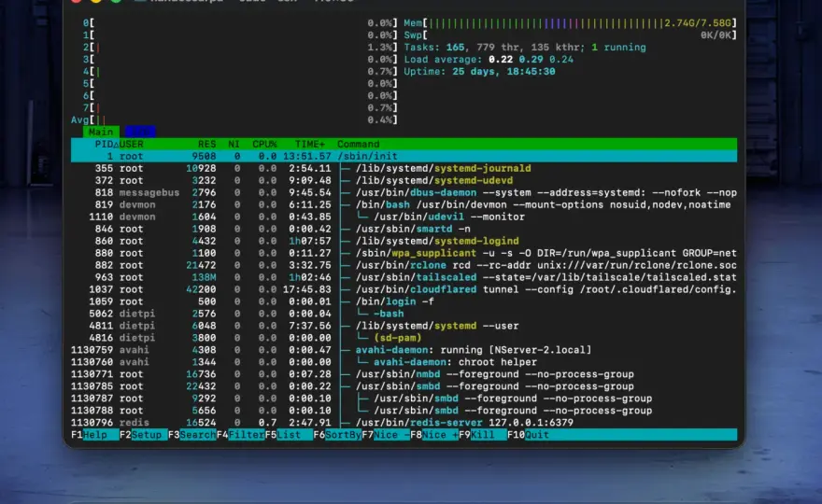Image resolution: width=822 pixels, height=504 pixels.
Task: Select the systemd-udevd process row
Action: tap(404, 180)
